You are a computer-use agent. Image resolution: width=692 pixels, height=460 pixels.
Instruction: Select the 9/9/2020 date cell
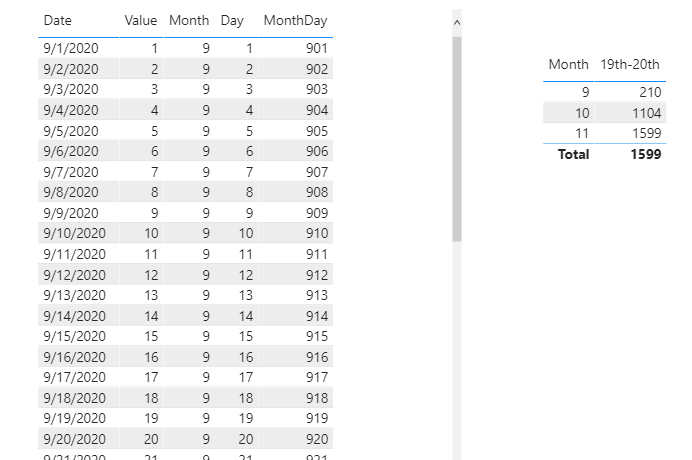click(x=71, y=213)
